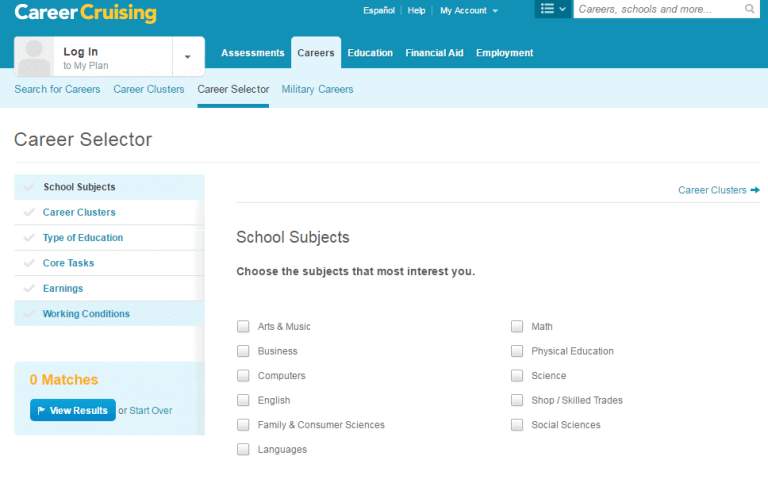Click the user avatar placeholder

(34, 56)
